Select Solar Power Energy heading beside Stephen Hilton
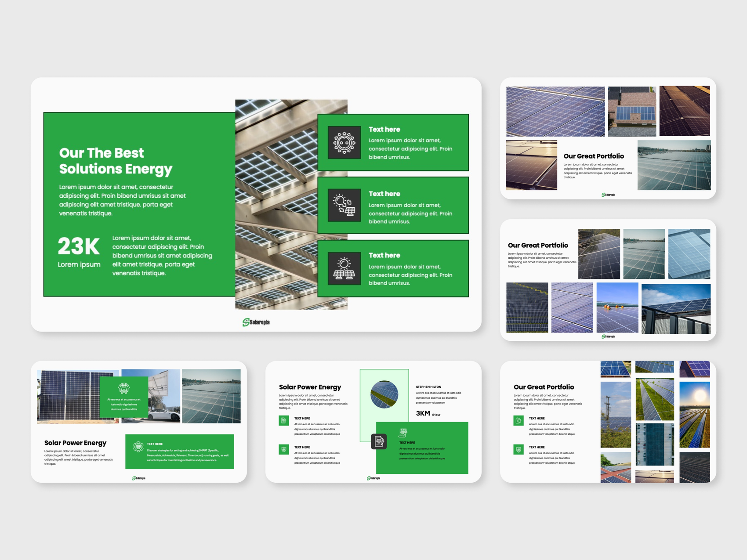 point(310,387)
